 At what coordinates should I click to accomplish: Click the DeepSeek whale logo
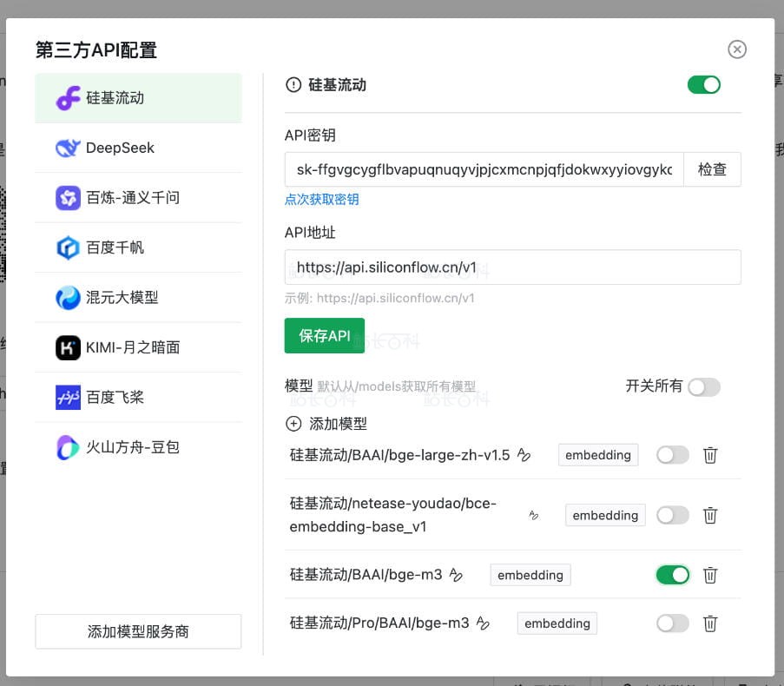[68, 148]
